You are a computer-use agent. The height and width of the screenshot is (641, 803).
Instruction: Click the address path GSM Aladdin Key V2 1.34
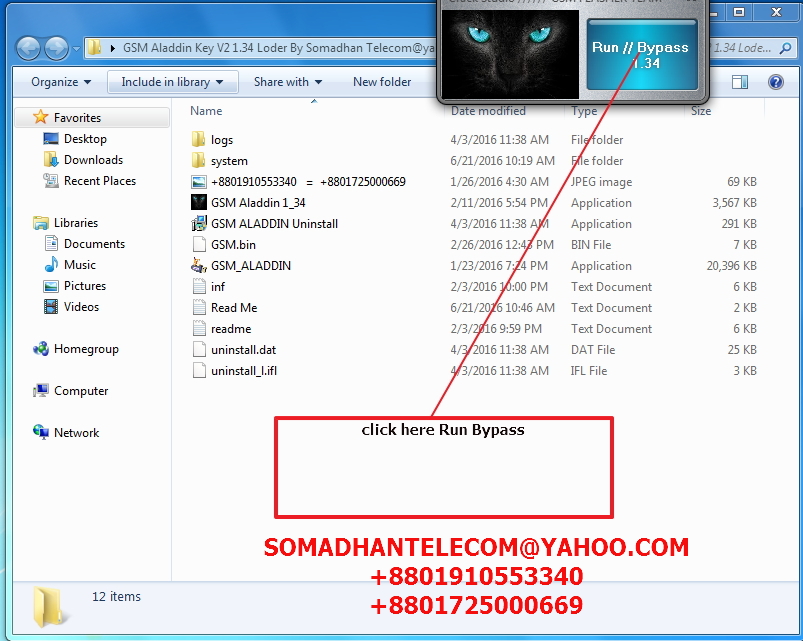(278, 48)
